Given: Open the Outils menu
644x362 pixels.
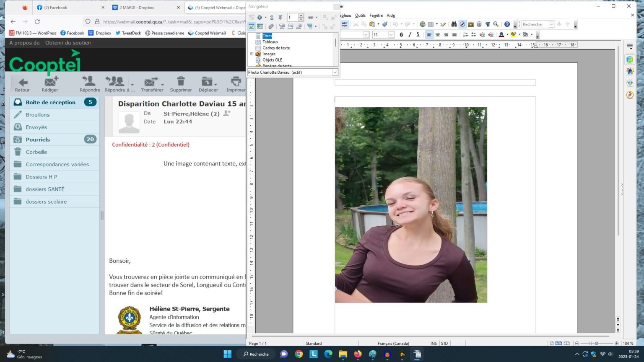Looking at the screenshot, I should coord(360,16).
